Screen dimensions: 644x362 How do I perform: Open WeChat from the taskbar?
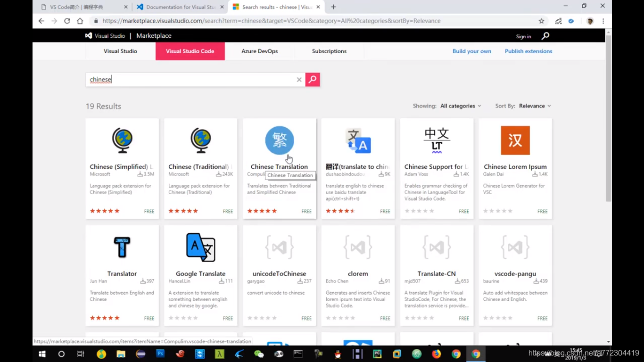259,354
